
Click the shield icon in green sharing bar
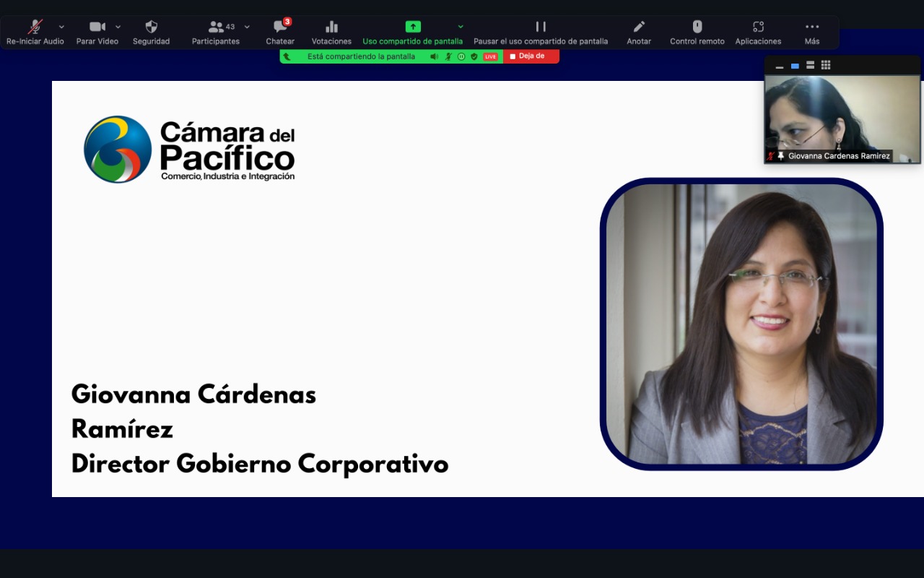[x=474, y=56]
